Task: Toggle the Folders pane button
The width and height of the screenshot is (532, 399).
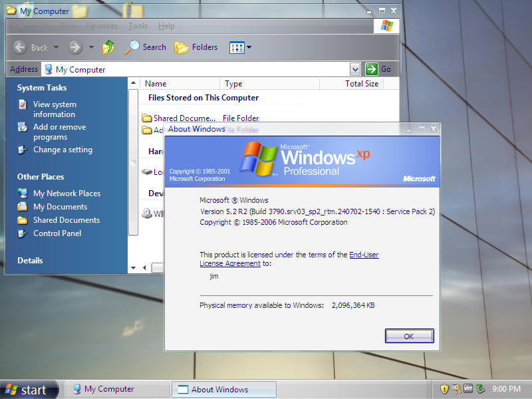Action: 196,47
